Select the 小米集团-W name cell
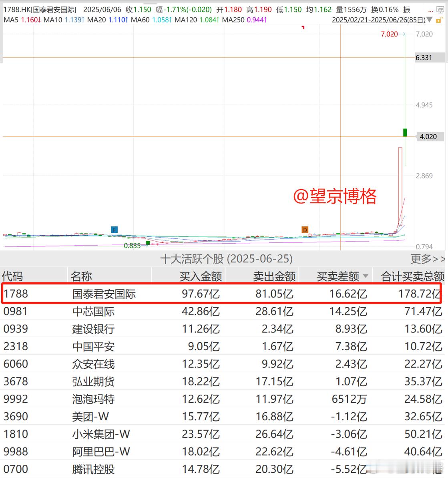This screenshot has height=478, width=448. 101,434
